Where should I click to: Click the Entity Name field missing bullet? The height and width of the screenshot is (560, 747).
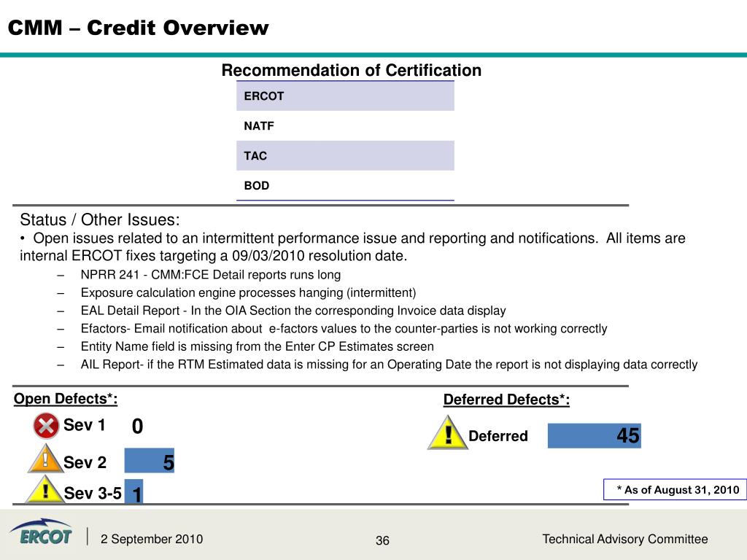258,346
